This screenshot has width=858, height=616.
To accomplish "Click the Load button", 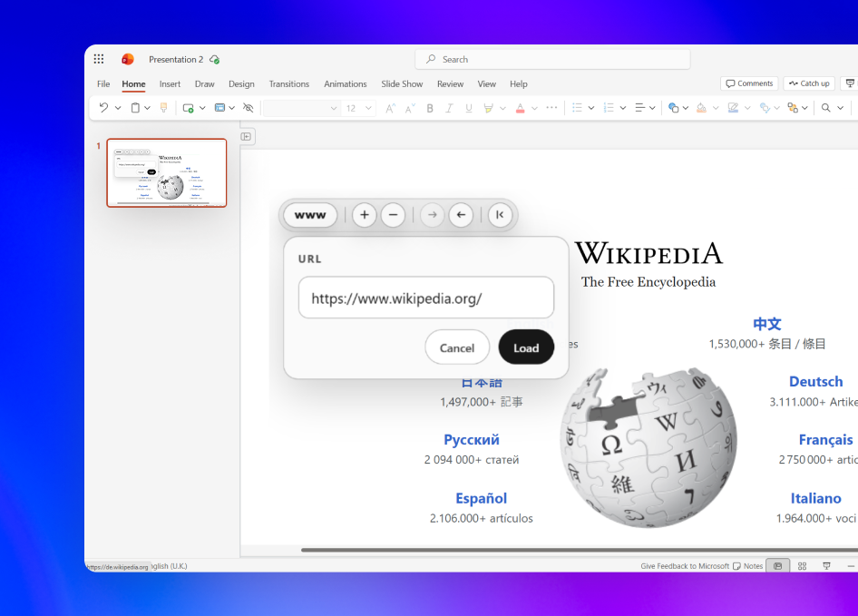I will 526,347.
